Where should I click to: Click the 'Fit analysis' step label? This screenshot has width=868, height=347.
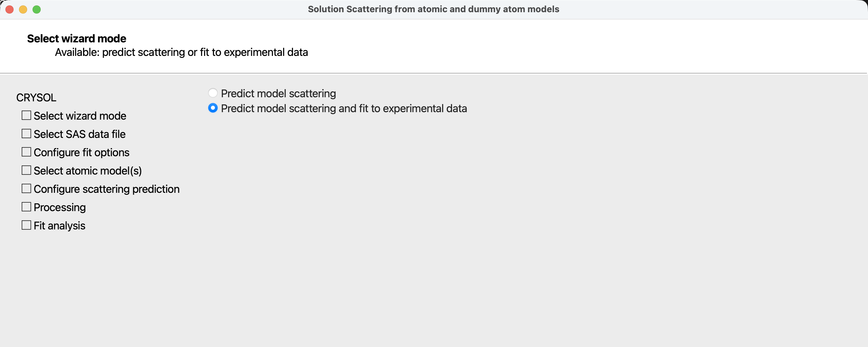59,226
